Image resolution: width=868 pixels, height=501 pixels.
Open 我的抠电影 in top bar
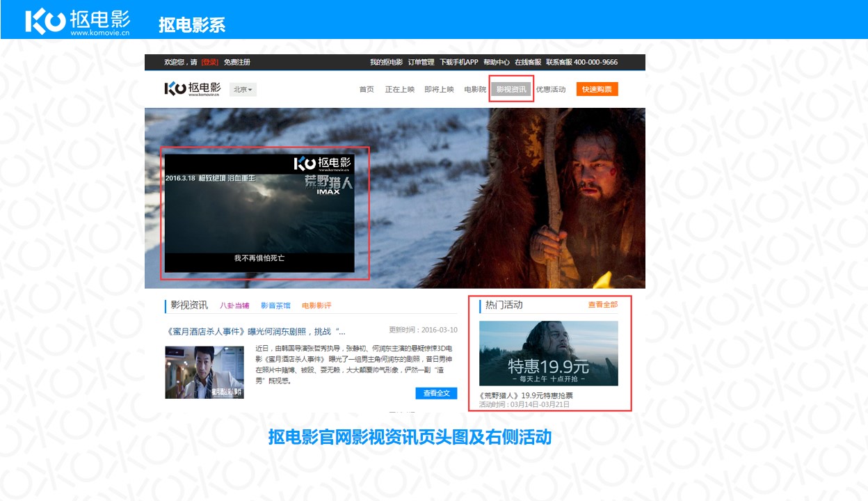[x=386, y=62]
